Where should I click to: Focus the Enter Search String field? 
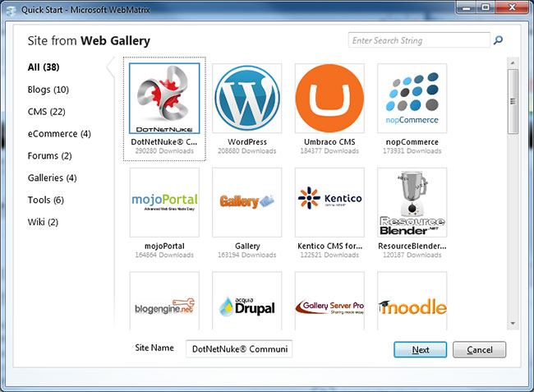coord(419,40)
